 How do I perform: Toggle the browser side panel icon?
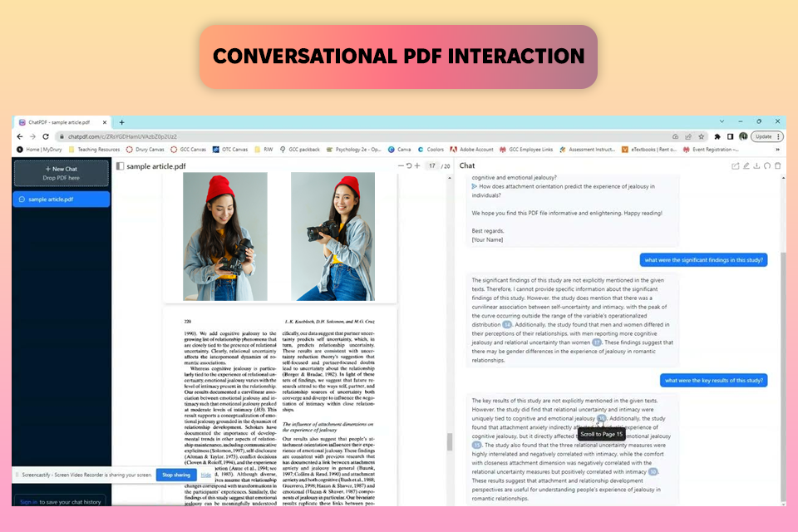730,136
